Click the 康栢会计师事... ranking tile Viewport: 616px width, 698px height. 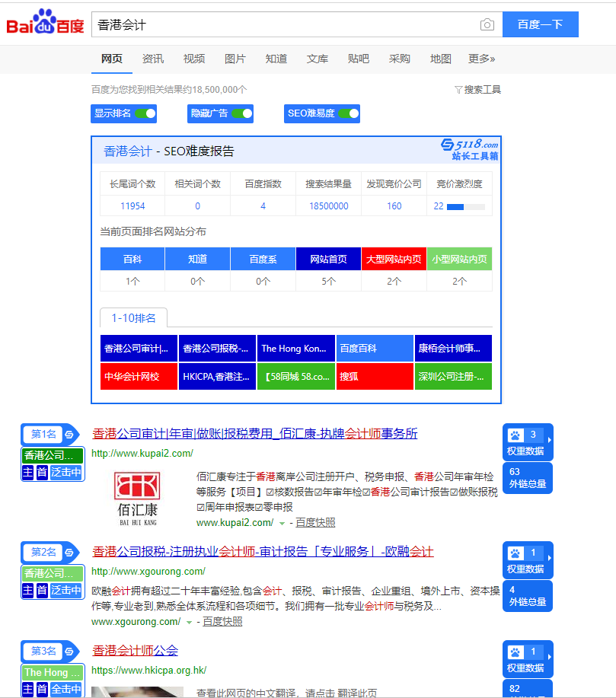click(x=453, y=348)
